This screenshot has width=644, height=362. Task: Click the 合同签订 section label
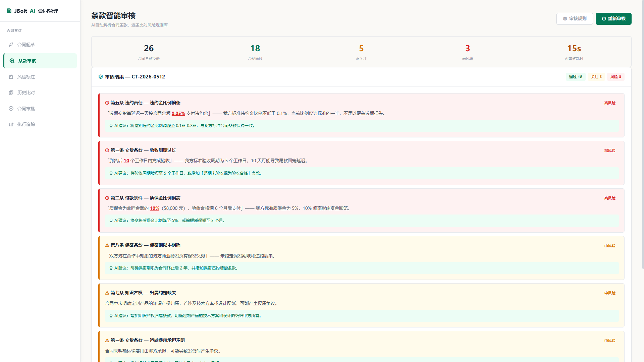[14, 31]
